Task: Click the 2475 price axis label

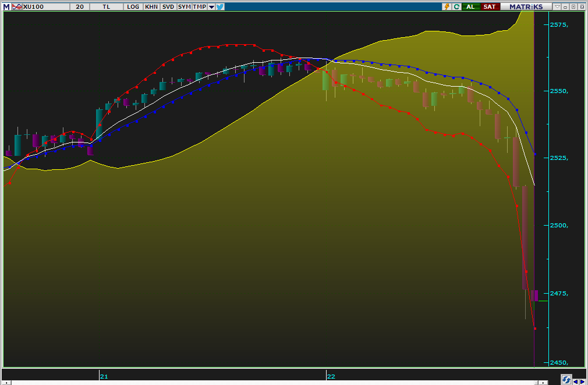Action: [x=559, y=293]
